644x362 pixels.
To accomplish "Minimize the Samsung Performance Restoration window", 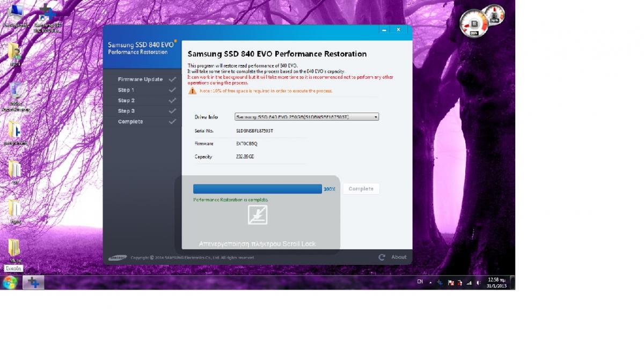I will (384, 30).
